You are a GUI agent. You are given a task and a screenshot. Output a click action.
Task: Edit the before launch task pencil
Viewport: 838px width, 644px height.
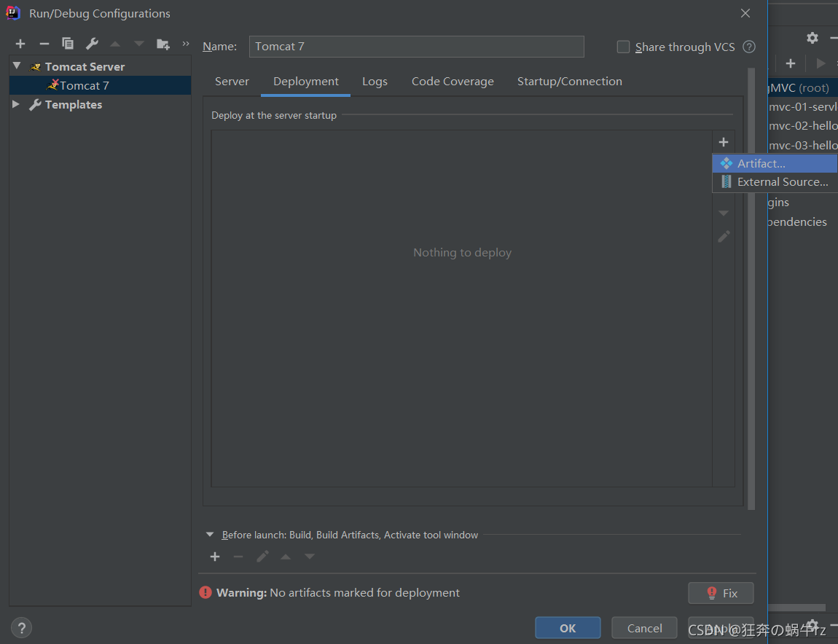pos(262,557)
